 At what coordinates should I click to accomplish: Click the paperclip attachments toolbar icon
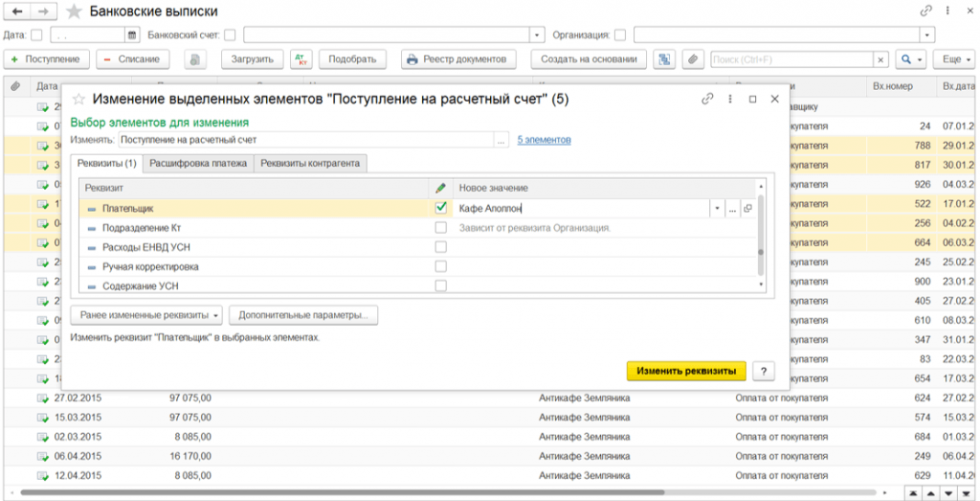point(692,59)
